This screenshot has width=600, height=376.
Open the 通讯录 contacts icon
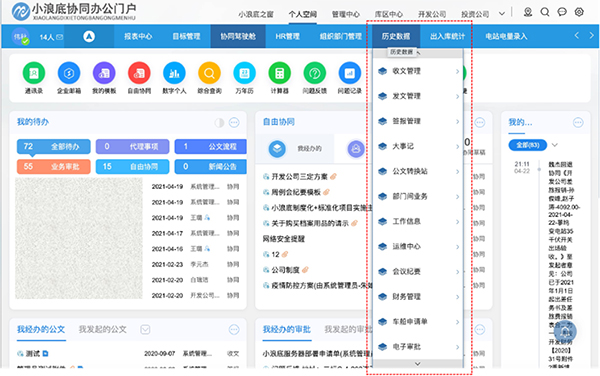pos(34,73)
